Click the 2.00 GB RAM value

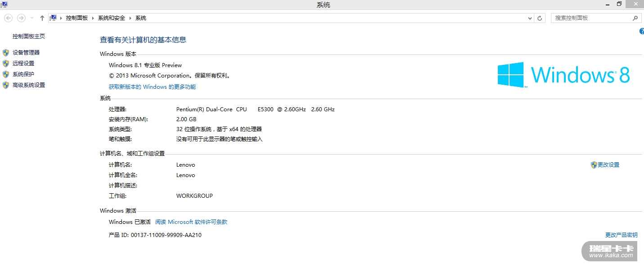(186, 119)
